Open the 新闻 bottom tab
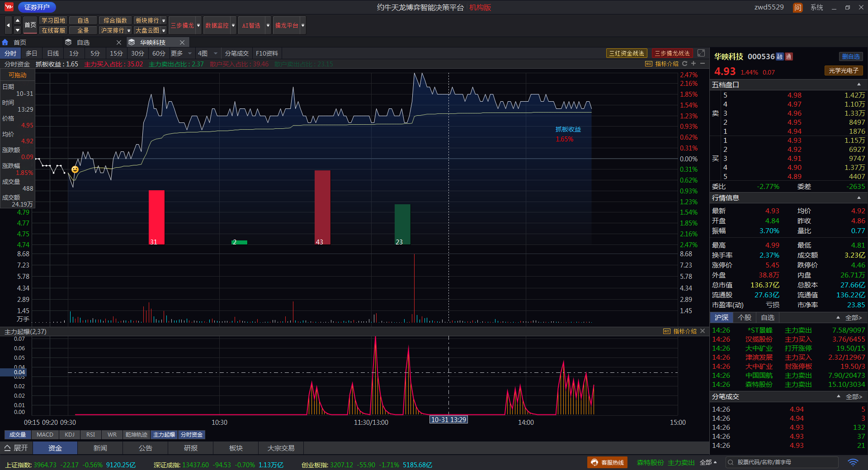 100,448
